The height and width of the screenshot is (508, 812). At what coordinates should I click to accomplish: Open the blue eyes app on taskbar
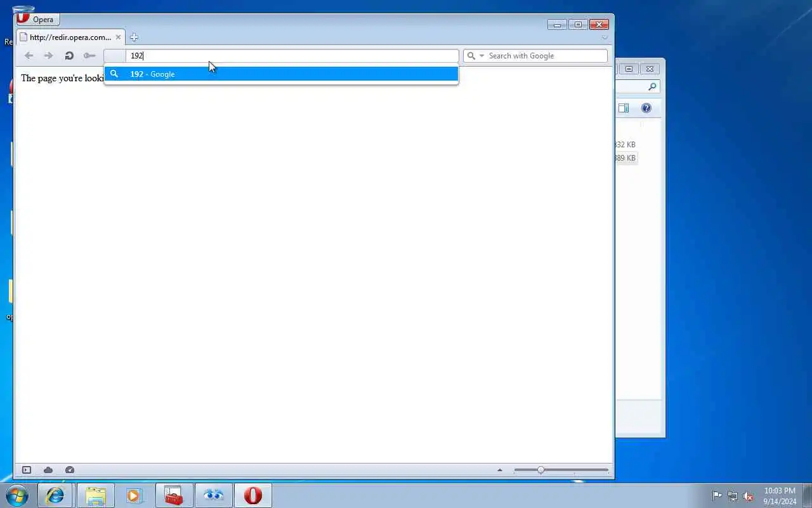tap(214, 495)
